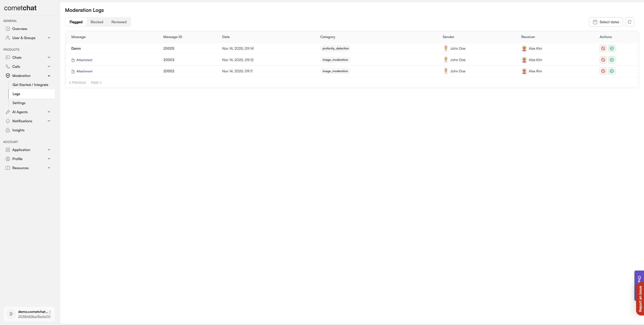Screen dimensions: 644x325
Task: Open the Select dates picker
Action: tap(606, 22)
